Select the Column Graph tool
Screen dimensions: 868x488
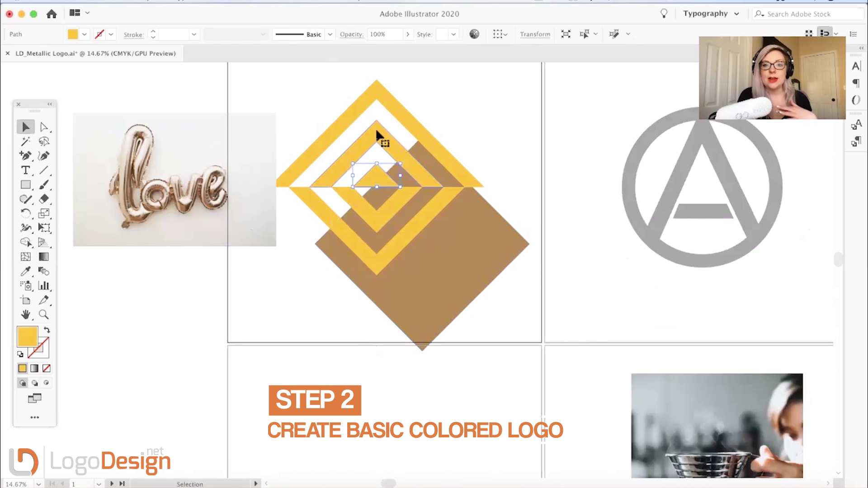point(44,286)
